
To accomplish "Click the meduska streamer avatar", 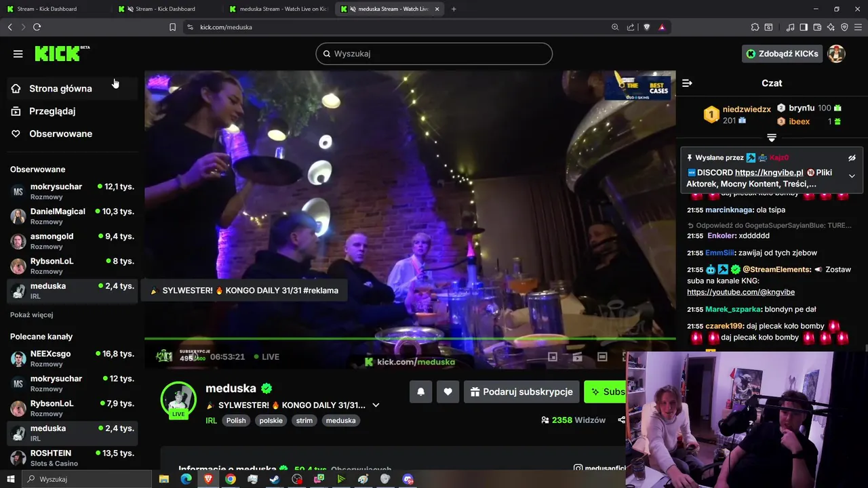I will point(178,399).
